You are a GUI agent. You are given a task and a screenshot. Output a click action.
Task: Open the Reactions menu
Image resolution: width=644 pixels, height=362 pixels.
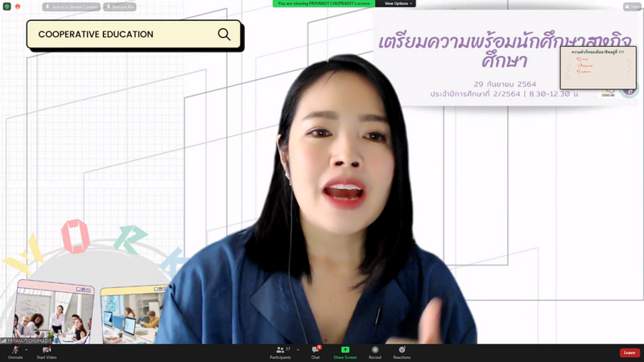[402, 350]
